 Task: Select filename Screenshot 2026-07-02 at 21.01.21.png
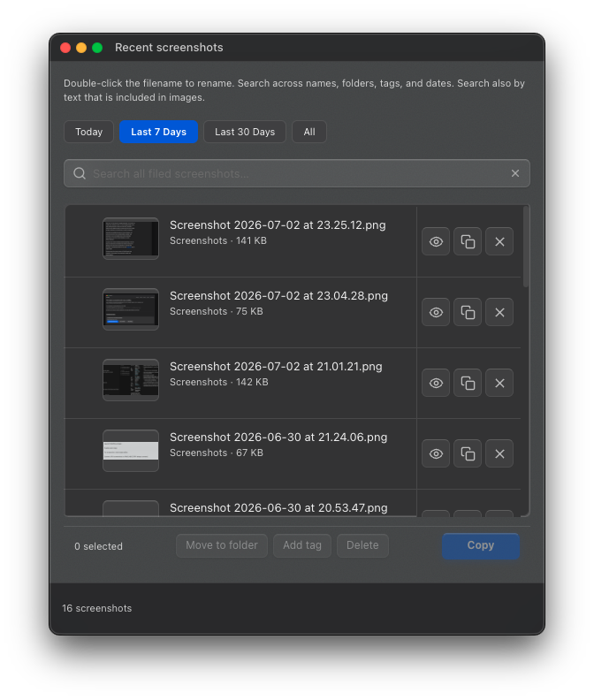point(276,367)
